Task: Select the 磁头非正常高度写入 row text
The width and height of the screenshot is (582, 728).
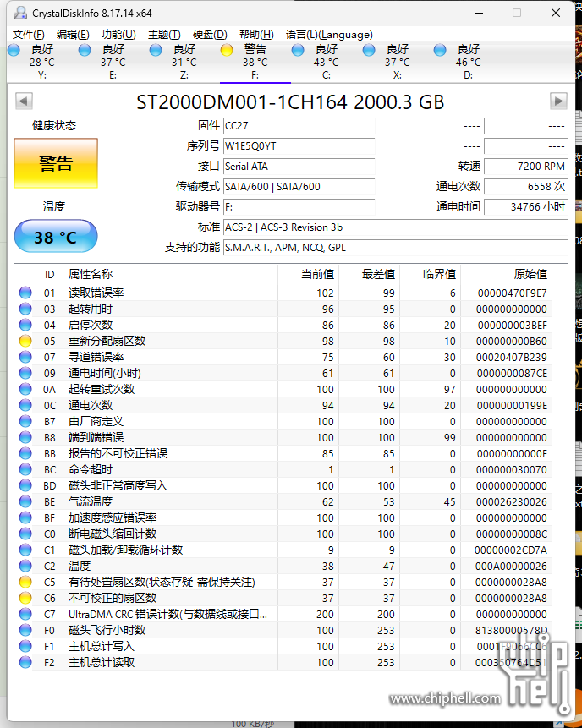Action: click(x=118, y=485)
